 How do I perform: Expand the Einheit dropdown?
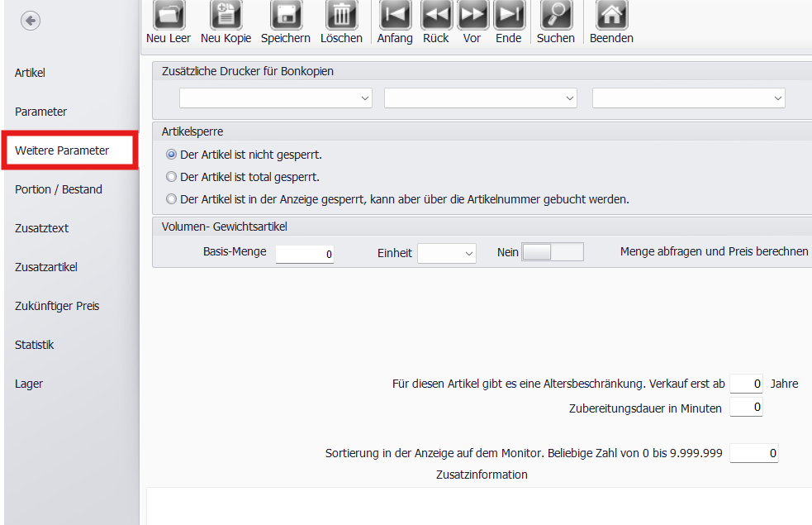coord(447,254)
